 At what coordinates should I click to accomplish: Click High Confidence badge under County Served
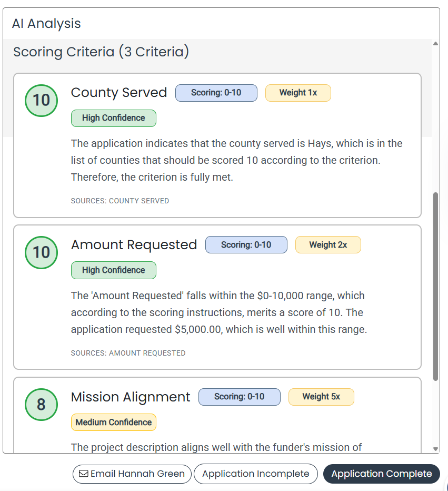tap(114, 119)
